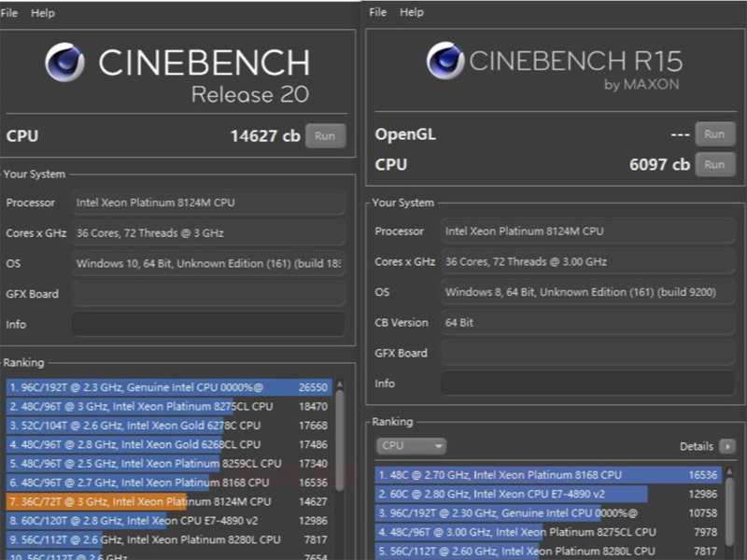747x560 pixels.
Task: Click the scrollbar thumb of R20 ranking list
Action: tap(340, 441)
